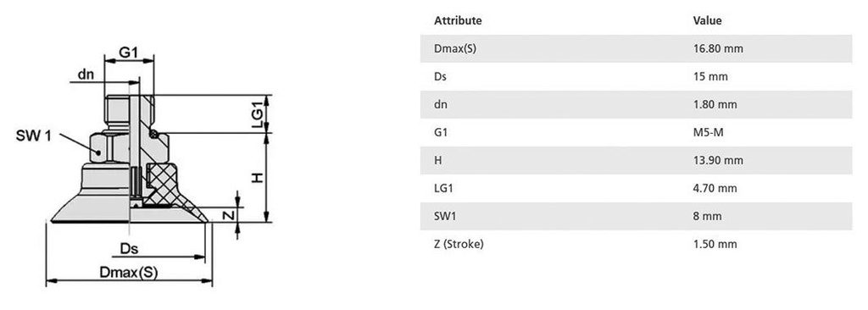The image size is (868, 310).
Task: Select the M5-M thread value
Action: (707, 132)
